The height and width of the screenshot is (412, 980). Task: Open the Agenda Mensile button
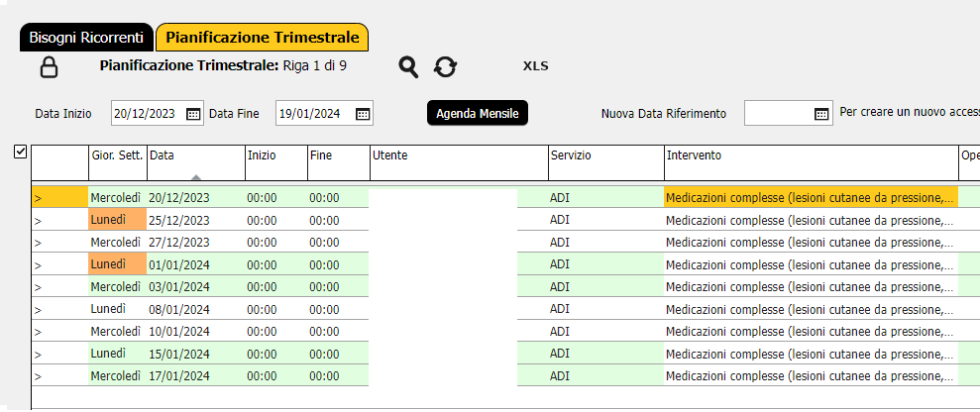(x=478, y=114)
